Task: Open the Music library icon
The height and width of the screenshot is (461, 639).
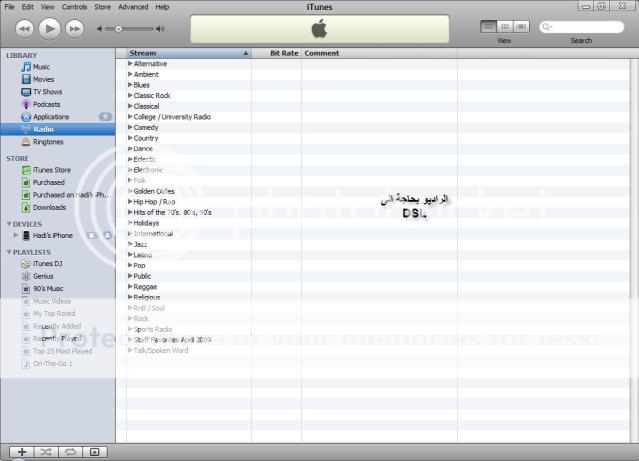Action: click(26, 67)
